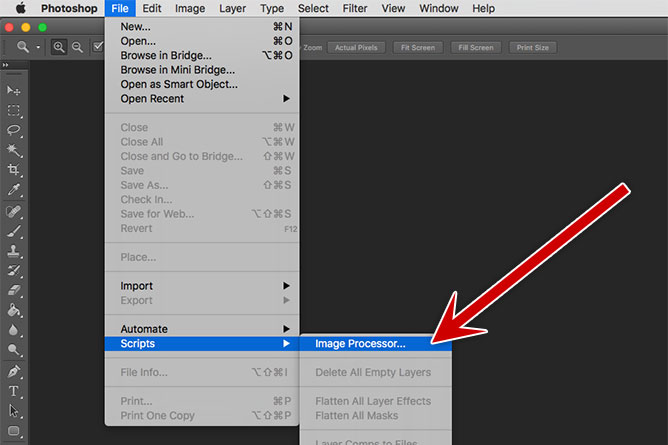The image size is (668, 445).
Task: Select the Rectangular Marquee tool
Action: point(14,110)
